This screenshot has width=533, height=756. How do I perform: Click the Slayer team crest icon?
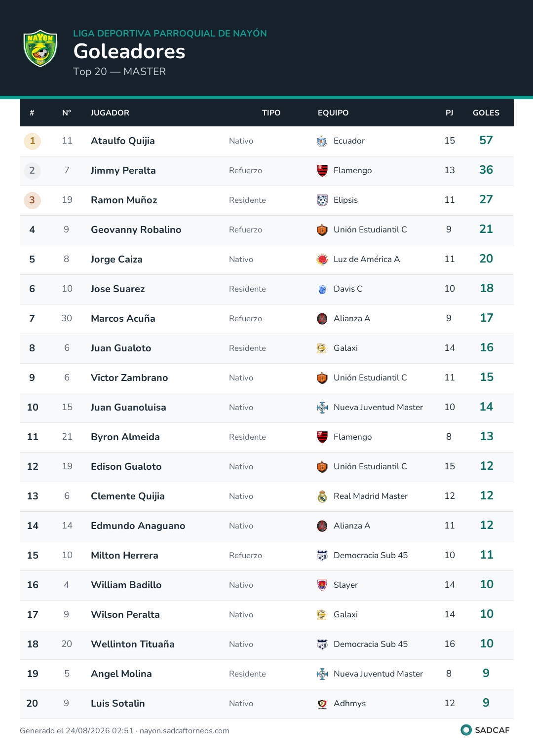[322, 585]
